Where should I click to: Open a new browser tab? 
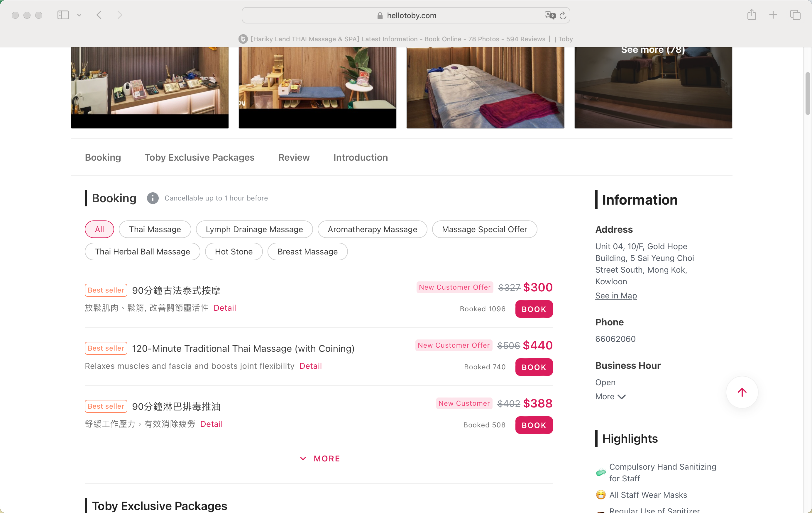773,15
